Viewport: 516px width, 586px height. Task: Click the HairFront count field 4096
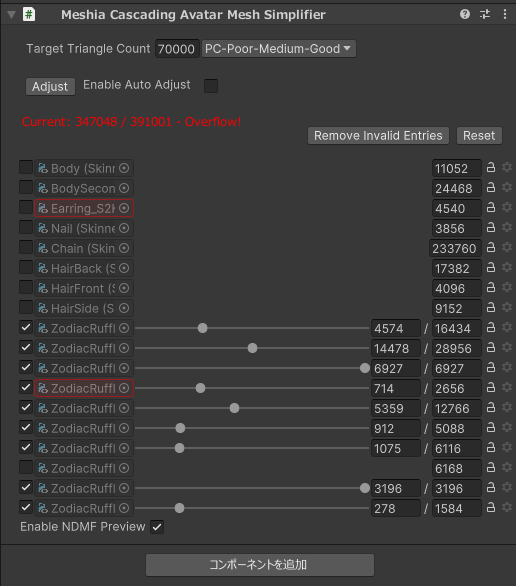click(x=457, y=288)
